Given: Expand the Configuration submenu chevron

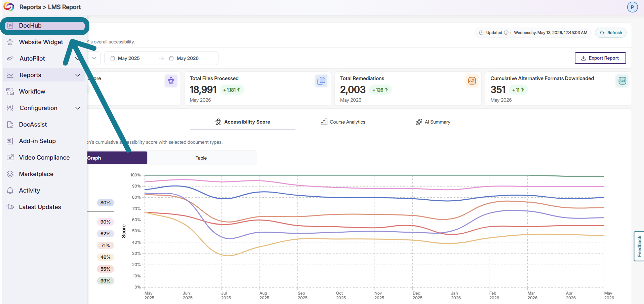Looking at the screenshot, I should coord(78,108).
